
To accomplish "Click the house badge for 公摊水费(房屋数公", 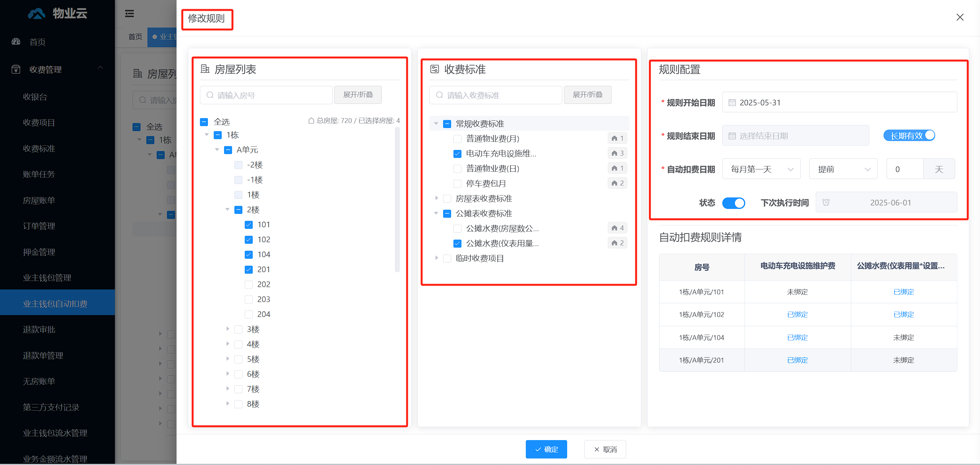I will tap(617, 228).
